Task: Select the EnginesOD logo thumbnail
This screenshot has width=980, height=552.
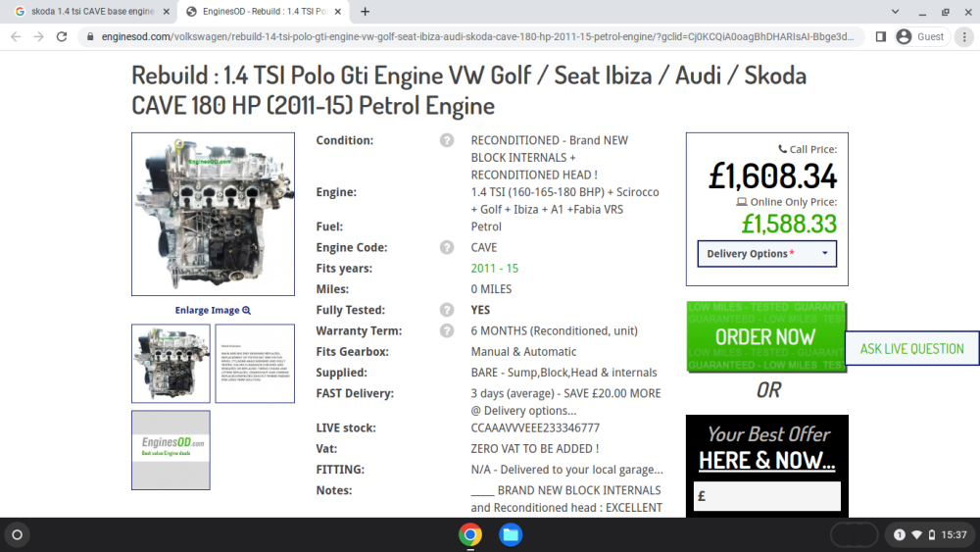Action: click(x=171, y=450)
